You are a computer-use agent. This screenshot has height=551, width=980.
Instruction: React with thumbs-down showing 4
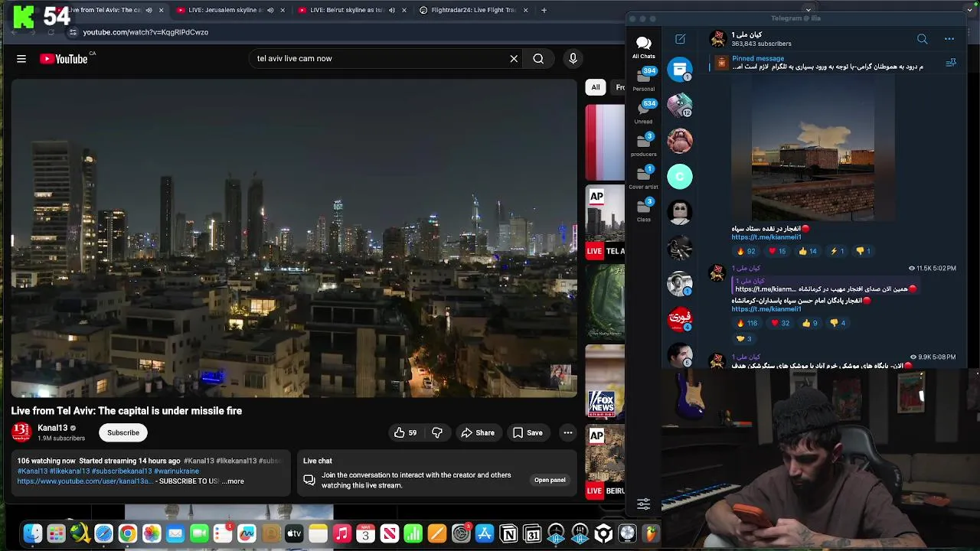[x=838, y=323]
